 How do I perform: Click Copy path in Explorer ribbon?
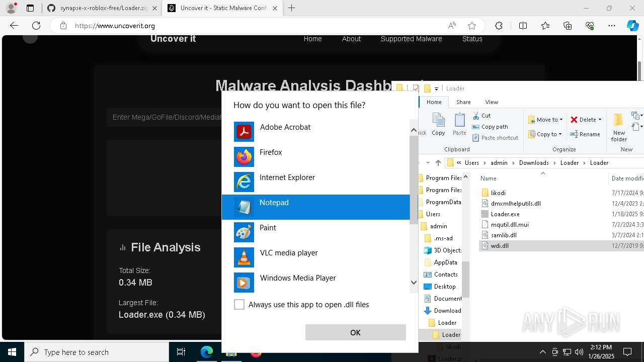click(x=490, y=127)
